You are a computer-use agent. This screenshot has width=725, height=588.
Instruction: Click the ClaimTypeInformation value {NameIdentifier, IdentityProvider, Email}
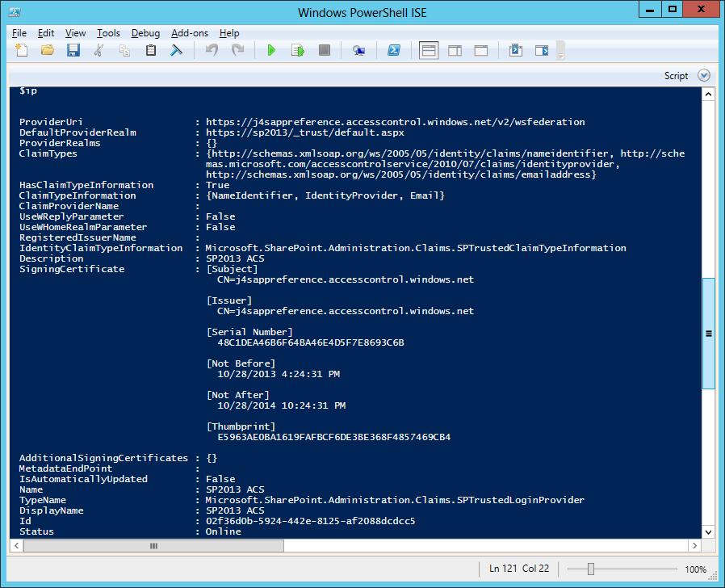(x=325, y=195)
